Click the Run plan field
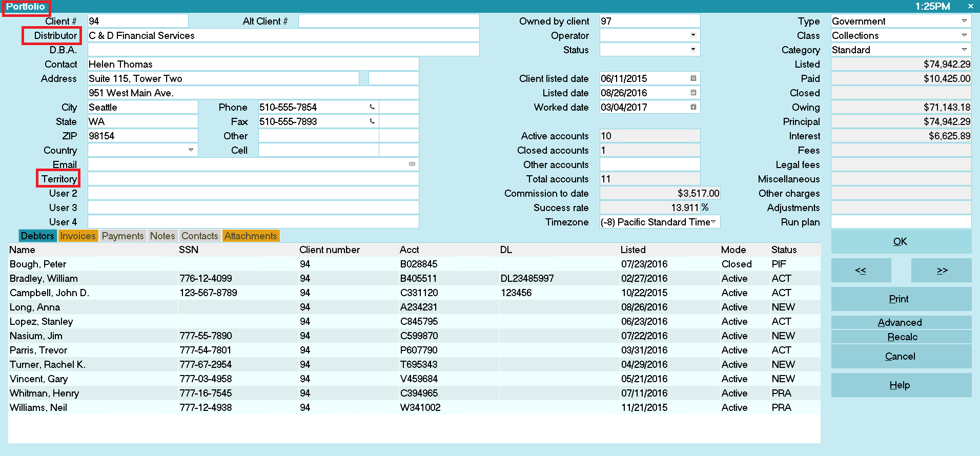This screenshot has height=456, width=980. pos(901,222)
